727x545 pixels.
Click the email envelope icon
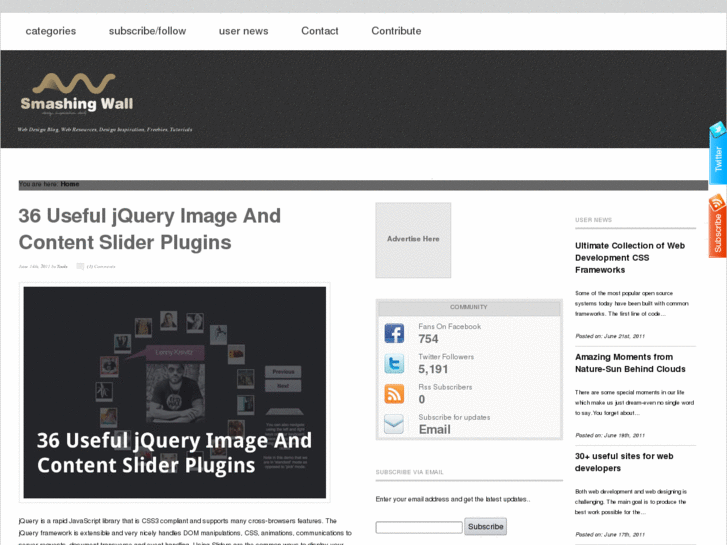[394, 424]
